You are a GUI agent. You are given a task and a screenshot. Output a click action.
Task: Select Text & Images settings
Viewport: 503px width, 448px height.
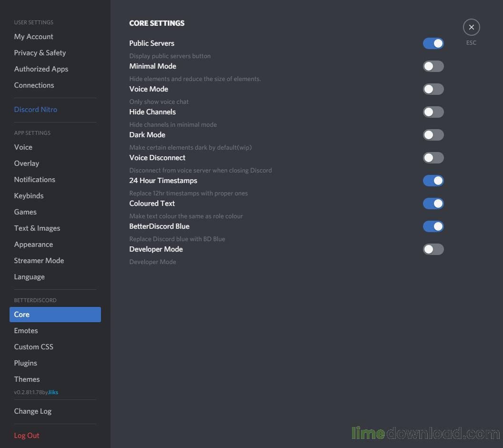pos(55,228)
